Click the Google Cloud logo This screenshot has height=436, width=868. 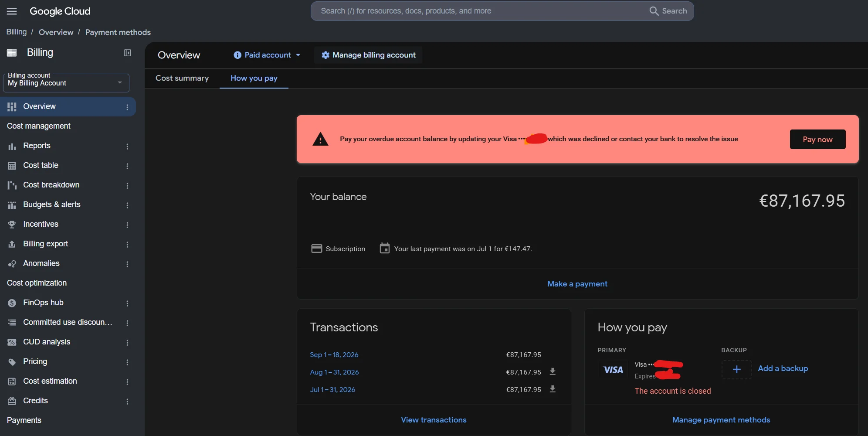60,11
